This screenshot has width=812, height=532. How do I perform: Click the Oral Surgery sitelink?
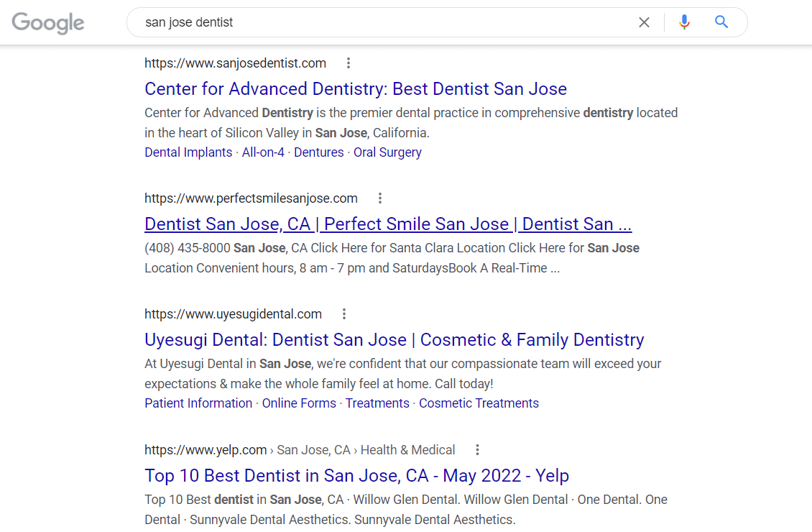pyautogui.click(x=387, y=152)
